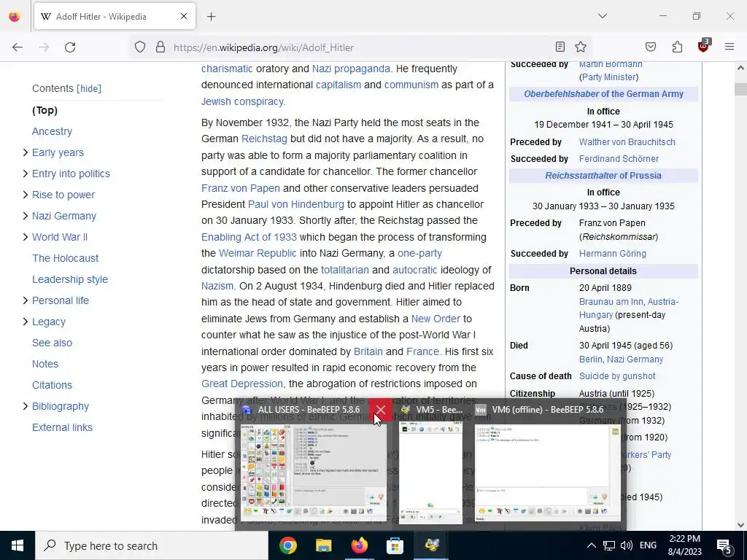The image size is (747, 560).
Task: Open the volume speaker tray icon
Action: tap(627, 545)
